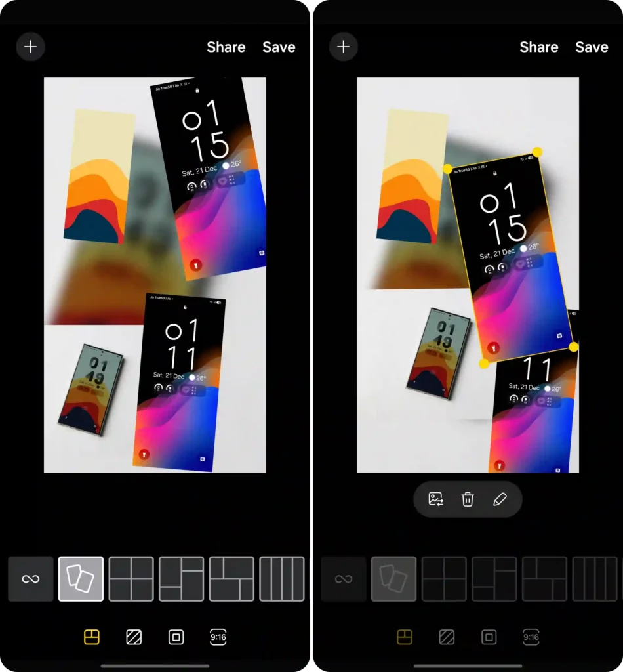Select the yellow-orange wallpaper image on left canvas
The image size is (623, 672).
point(98,177)
